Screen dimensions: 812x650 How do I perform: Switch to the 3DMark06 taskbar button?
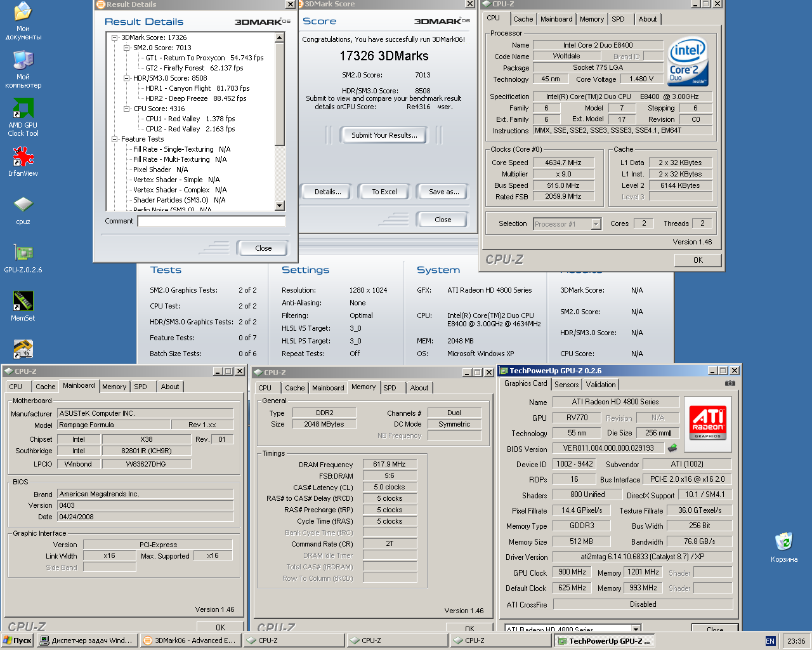point(190,640)
